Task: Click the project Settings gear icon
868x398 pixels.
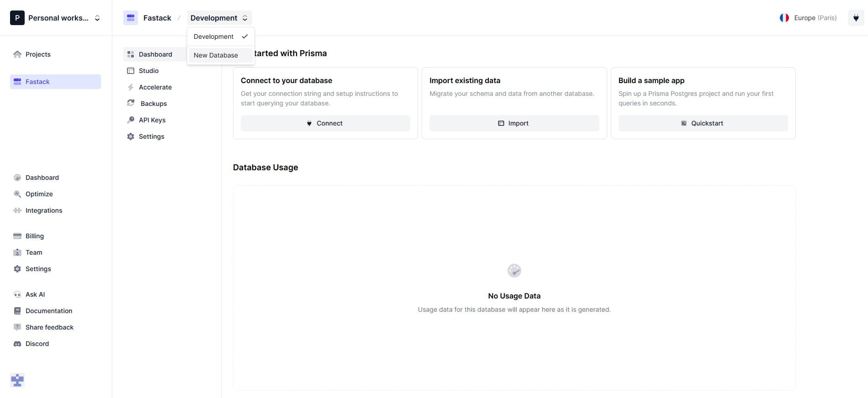Action: [131, 136]
